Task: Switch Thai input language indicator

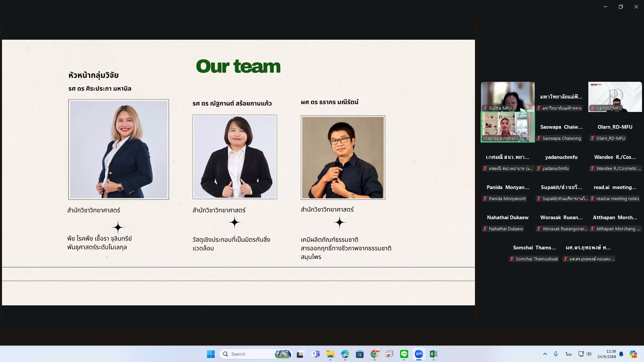Action: [569, 354]
